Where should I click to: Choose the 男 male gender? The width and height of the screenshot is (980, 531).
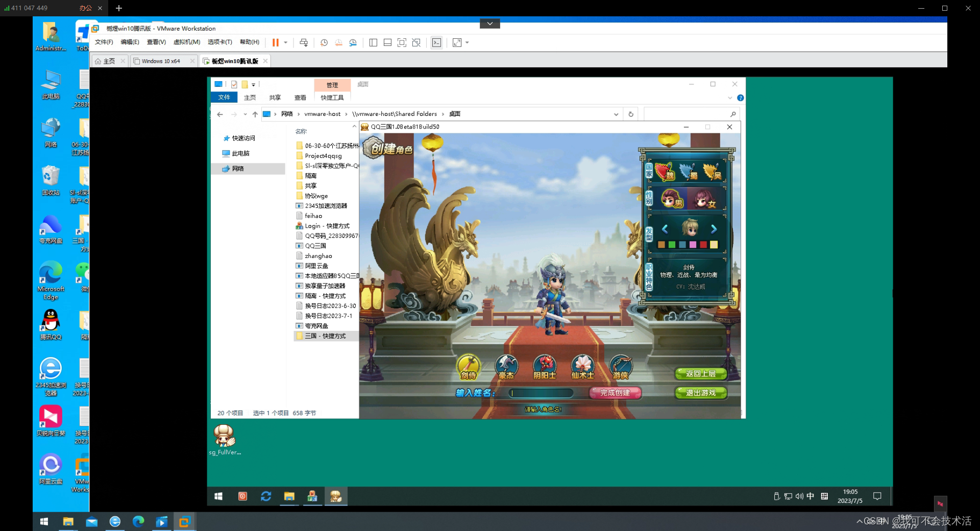tap(673, 198)
